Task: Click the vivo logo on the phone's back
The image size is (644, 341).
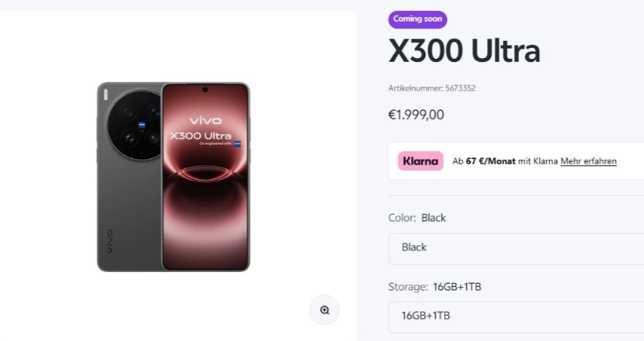Action: (109, 241)
